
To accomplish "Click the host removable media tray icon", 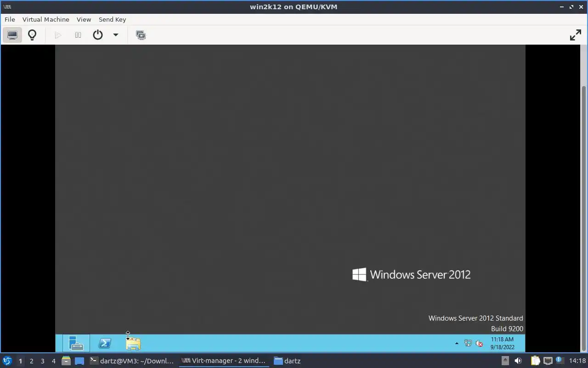I will (x=505, y=361).
